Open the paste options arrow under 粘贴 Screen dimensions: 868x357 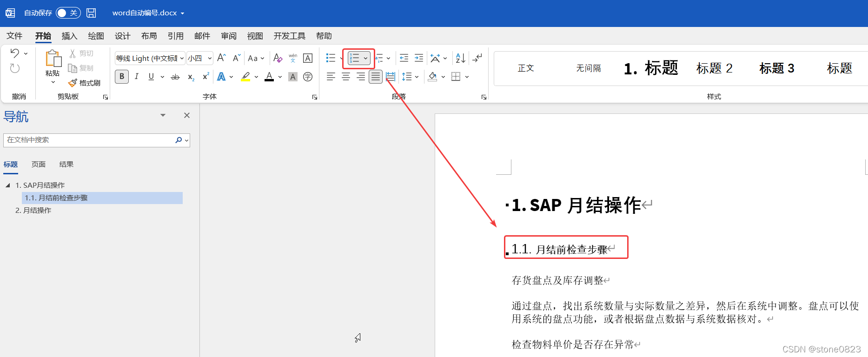(53, 82)
